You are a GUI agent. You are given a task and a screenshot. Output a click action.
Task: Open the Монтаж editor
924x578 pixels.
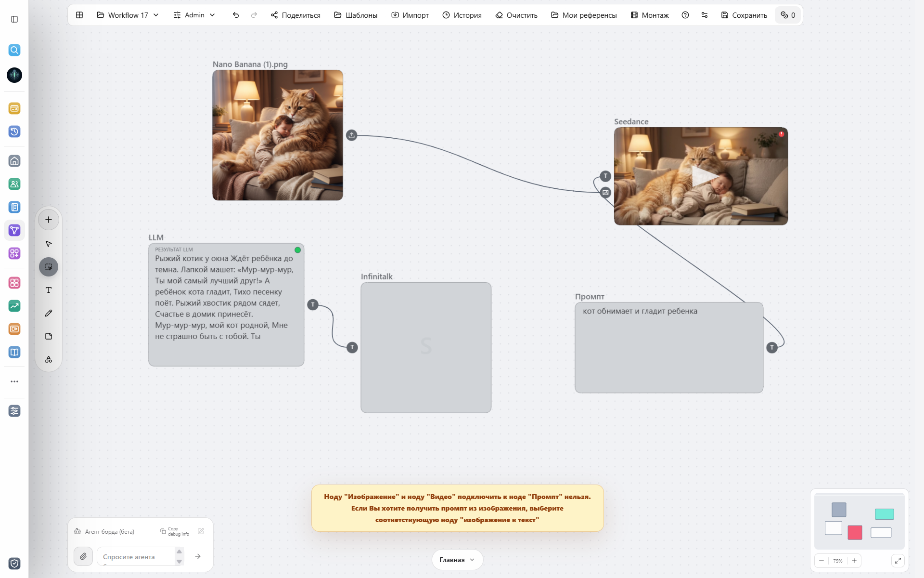pos(650,15)
